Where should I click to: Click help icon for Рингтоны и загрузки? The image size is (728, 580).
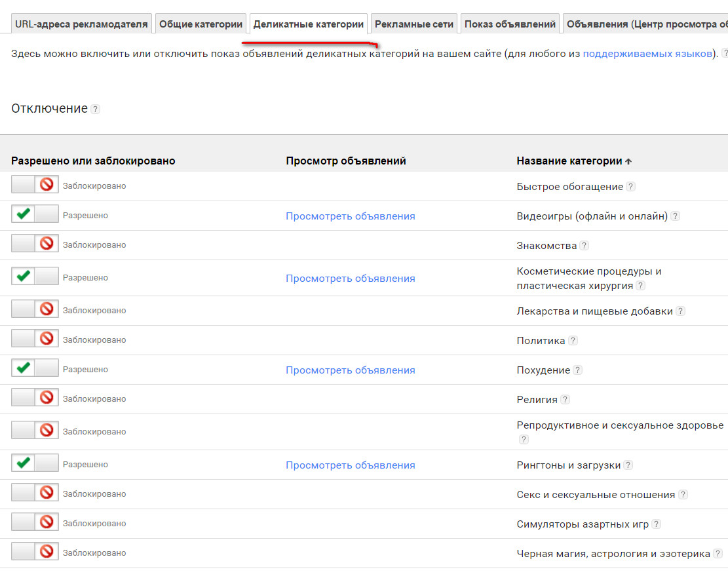pos(628,465)
